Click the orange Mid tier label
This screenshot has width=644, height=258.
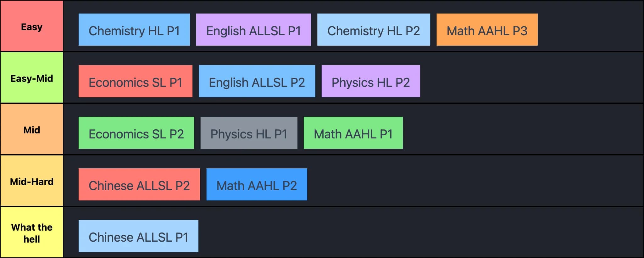coord(31,129)
